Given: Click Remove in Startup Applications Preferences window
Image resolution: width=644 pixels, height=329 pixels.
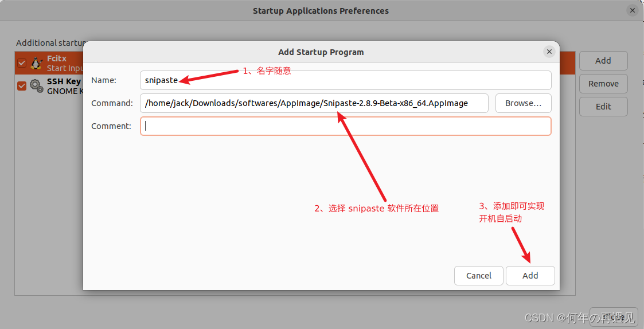Looking at the screenshot, I should (603, 84).
